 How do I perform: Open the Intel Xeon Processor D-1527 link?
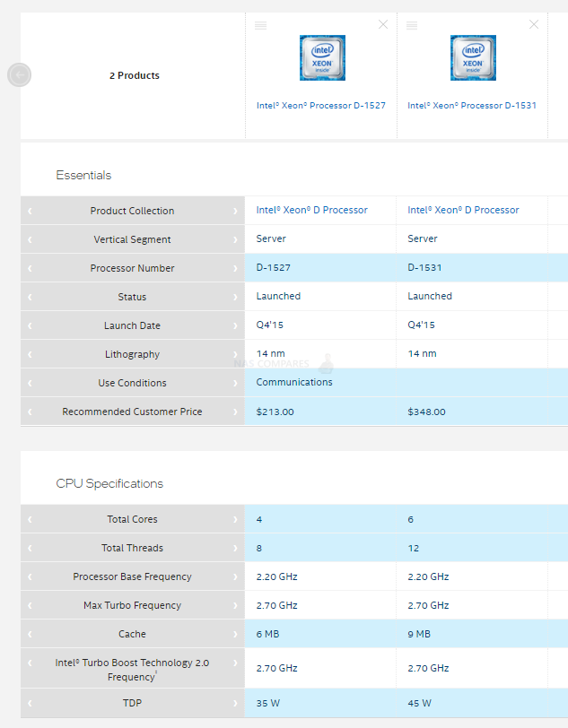[x=321, y=106]
